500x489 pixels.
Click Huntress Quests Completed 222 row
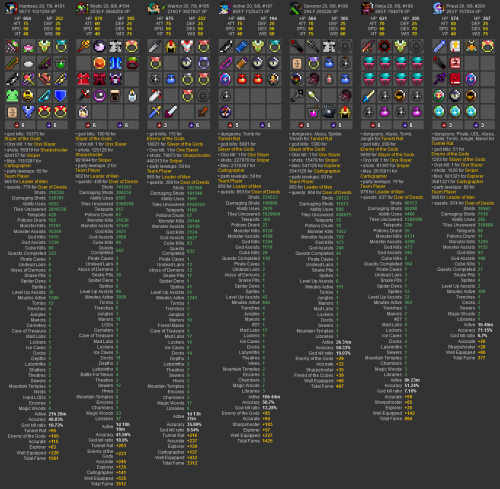[x=32, y=253]
